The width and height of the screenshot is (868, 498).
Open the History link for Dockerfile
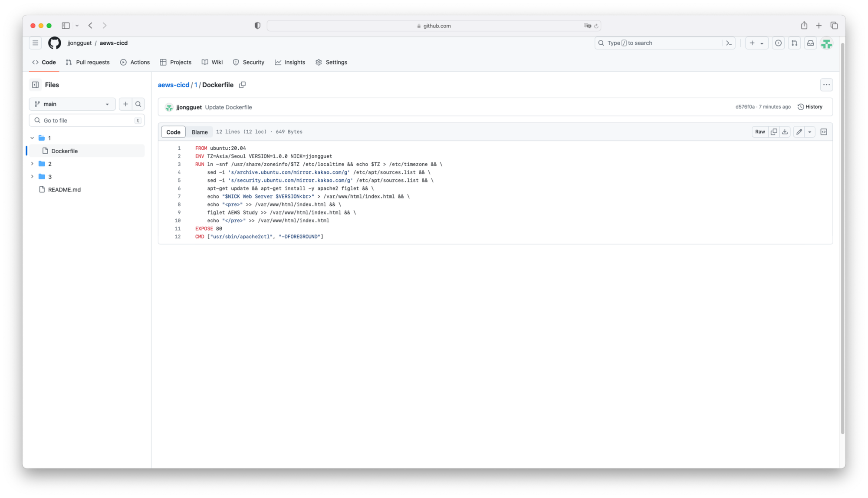tap(810, 107)
